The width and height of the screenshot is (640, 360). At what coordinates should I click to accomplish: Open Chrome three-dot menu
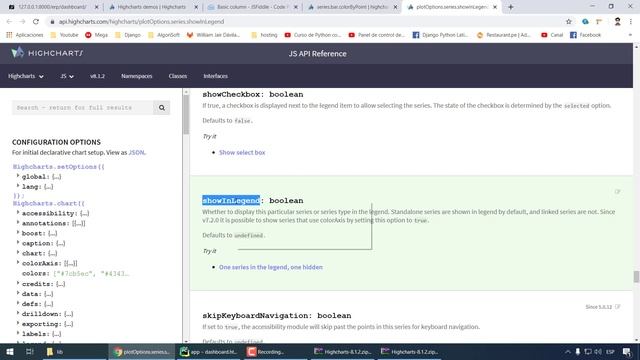[x=631, y=22]
